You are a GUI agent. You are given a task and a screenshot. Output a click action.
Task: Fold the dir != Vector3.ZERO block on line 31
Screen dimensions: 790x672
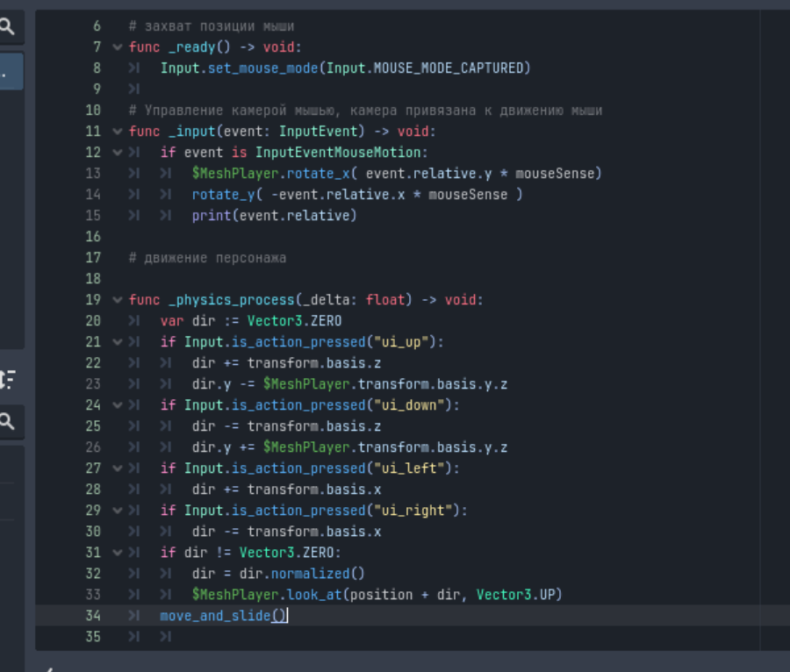[118, 553]
